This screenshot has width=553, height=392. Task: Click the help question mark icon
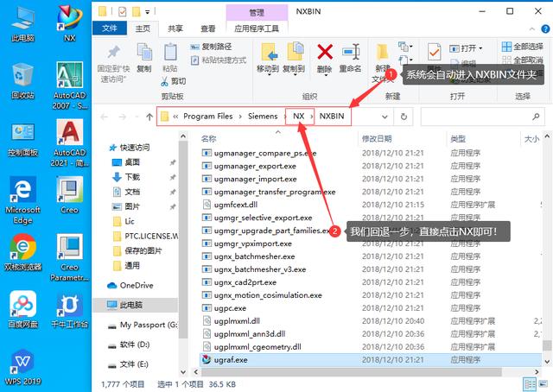tap(545, 28)
